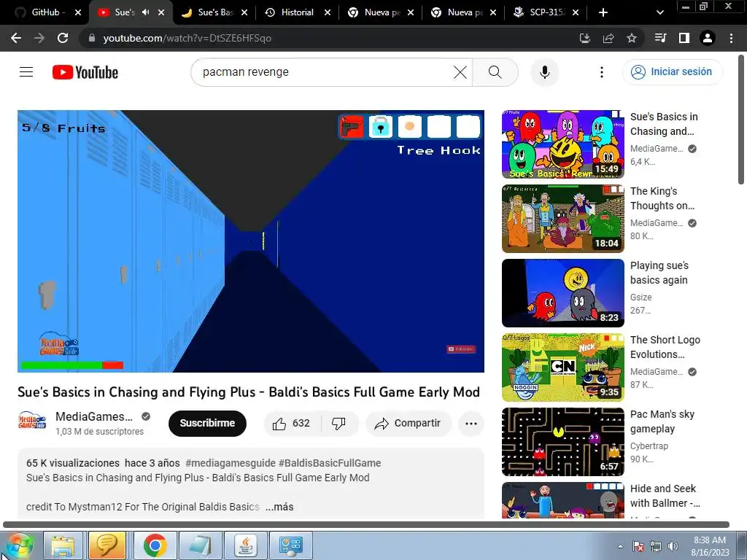Open Gsize channel under Playing sue's basics
The width and height of the screenshot is (747, 560).
(640, 297)
